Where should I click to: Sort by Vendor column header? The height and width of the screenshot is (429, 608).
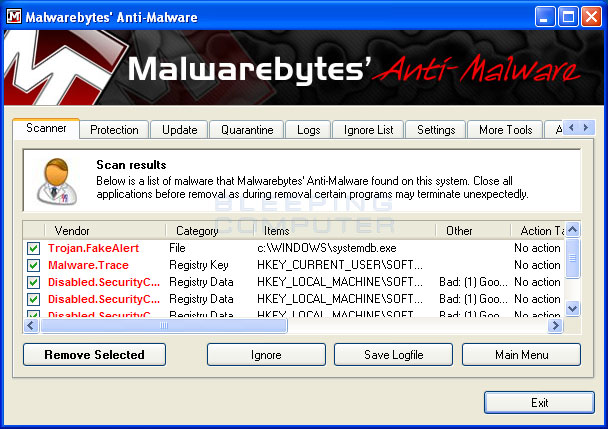click(x=105, y=231)
